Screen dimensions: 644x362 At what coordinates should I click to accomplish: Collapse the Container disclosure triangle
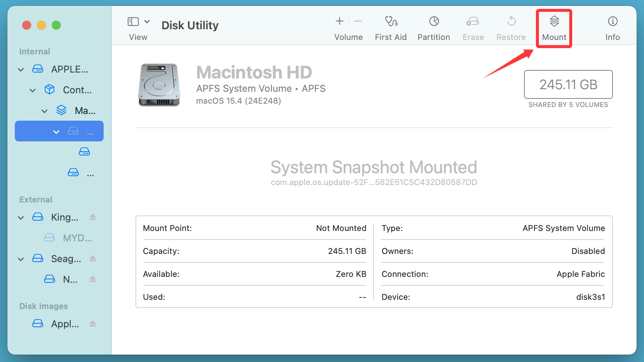[x=33, y=90]
